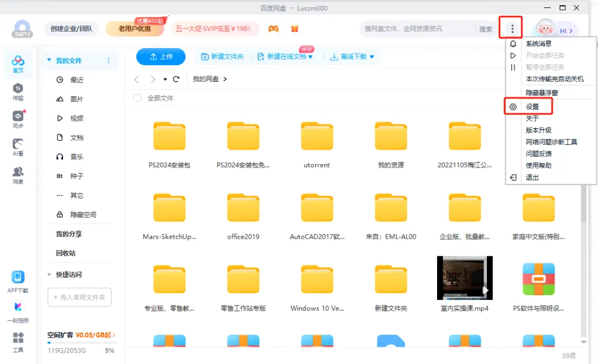
Task: Open the 我的资源 folder
Action: point(391,145)
